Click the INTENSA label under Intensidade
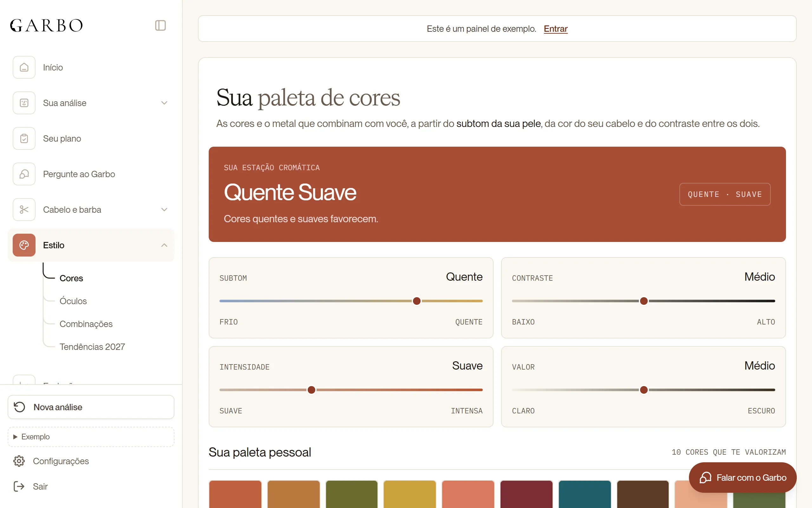The image size is (812, 508). click(x=467, y=411)
